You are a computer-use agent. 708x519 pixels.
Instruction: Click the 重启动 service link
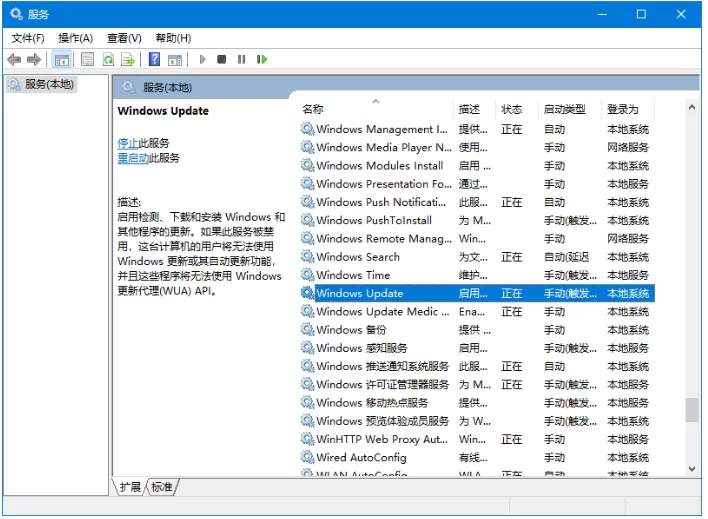[133, 158]
